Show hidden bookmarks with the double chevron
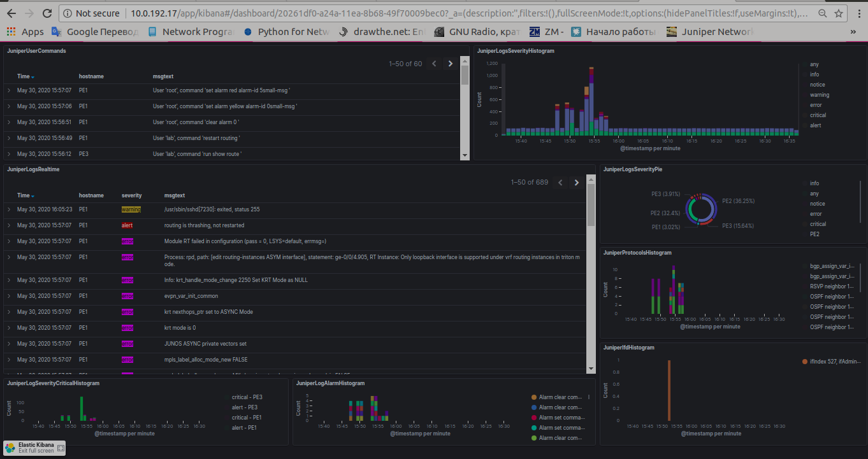The image size is (868, 459). point(853,32)
